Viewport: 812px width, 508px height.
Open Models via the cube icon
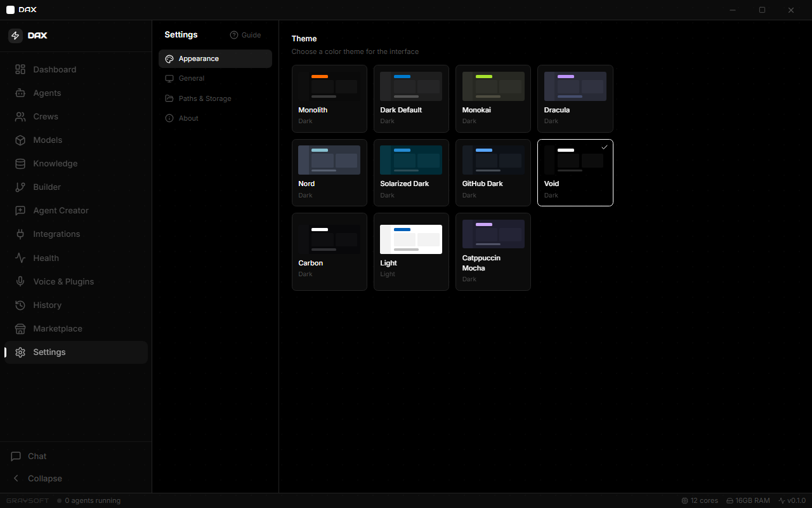click(20, 140)
